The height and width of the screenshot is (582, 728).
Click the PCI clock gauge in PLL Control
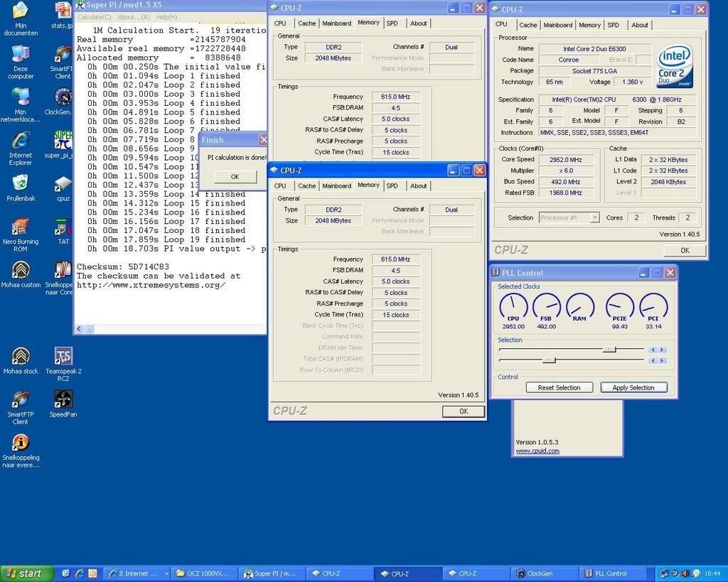pos(653,307)
